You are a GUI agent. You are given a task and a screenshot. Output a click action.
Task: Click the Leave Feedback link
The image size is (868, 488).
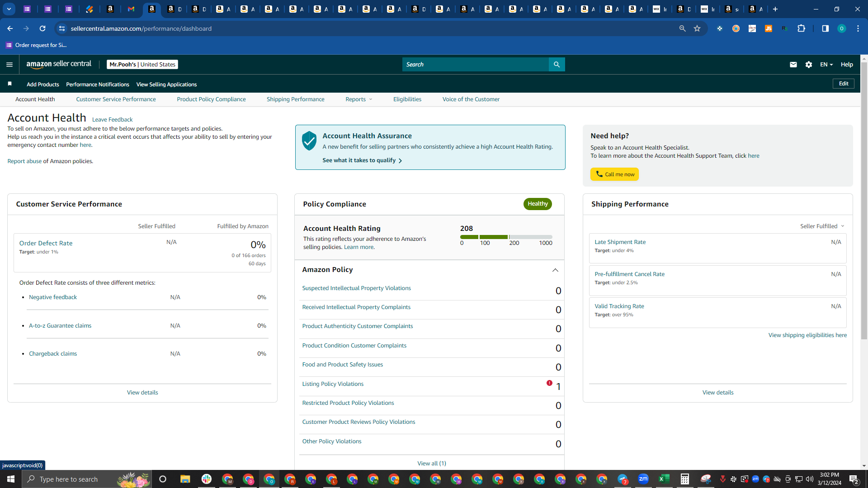pyautogui.click(x=112, y=120)
